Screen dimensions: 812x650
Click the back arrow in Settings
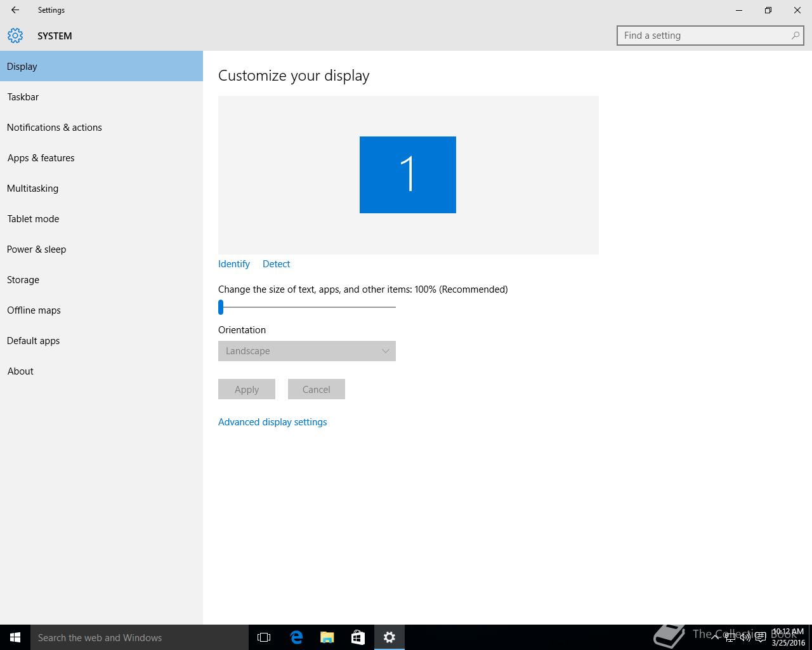15,10
